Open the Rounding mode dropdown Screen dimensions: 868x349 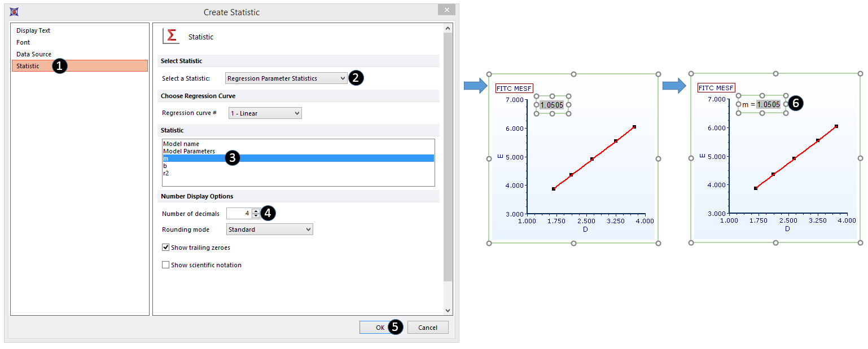[269, 229]
